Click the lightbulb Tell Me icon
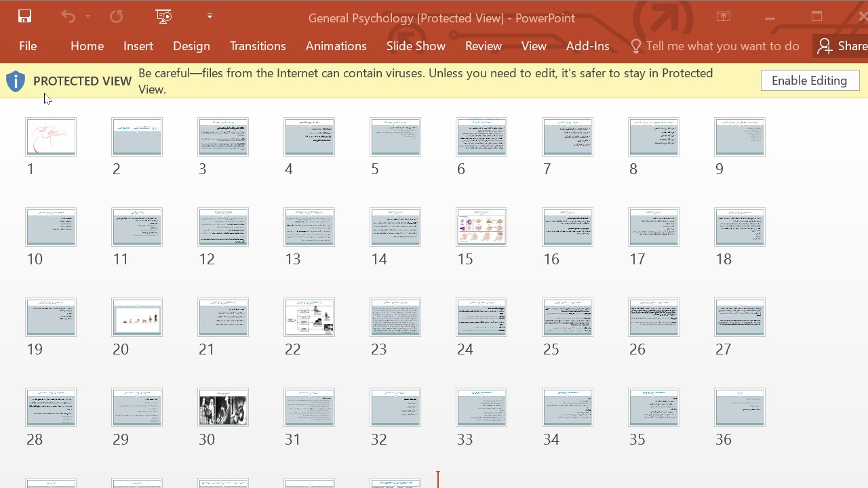868x488 pixels. [635, 46]
